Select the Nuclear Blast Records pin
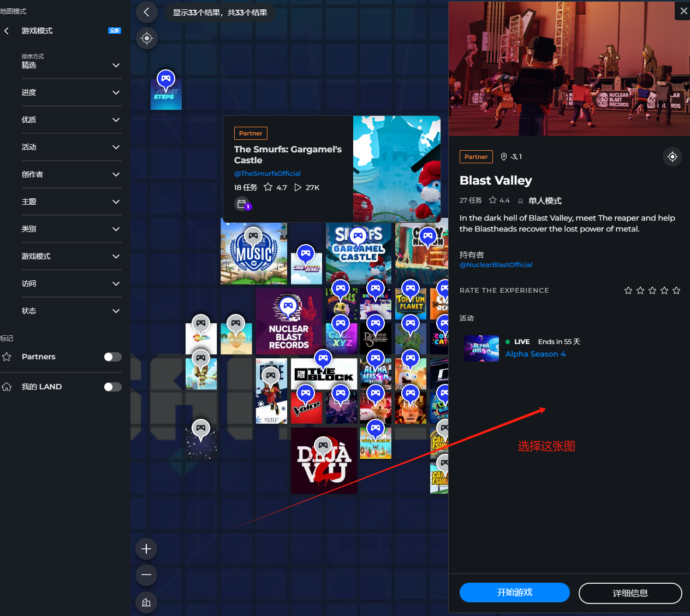The image size is (690, 616). tap(288, 307)
